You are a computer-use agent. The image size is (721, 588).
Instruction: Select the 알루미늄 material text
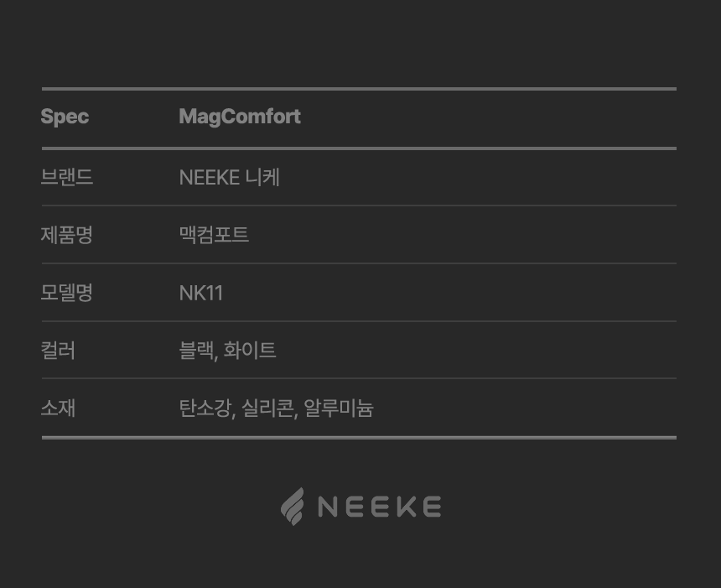339,408
